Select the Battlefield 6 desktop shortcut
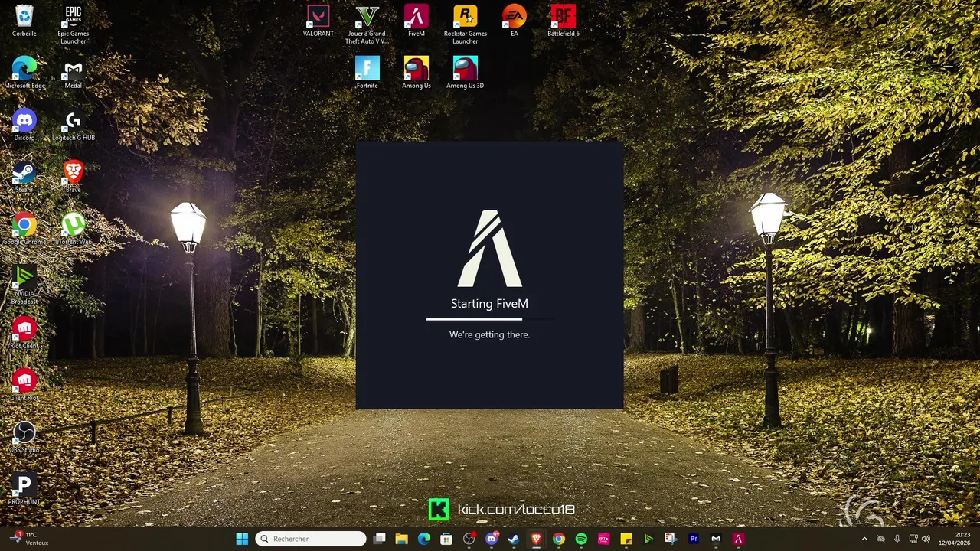Image resolution: width=980 pixels, height=551 pixels. click(x=563, y=21)
